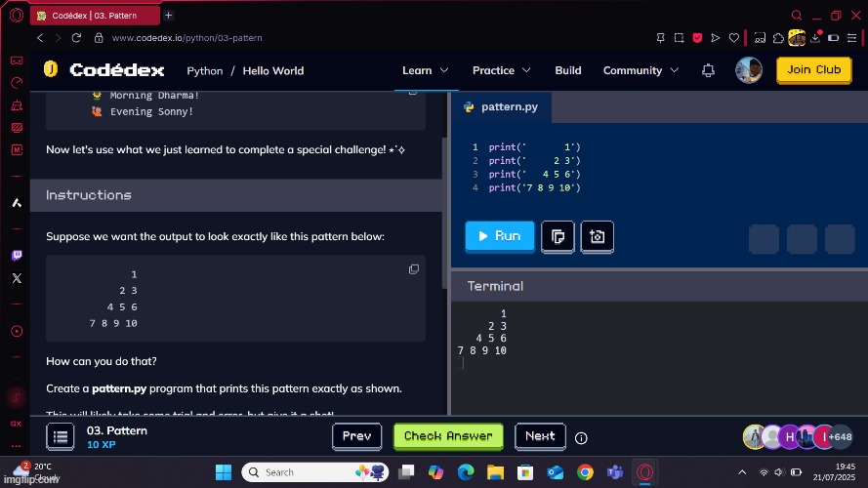Image resolution: width=868 pixels, height=488 pixels.
Task: Click the address bar URL
Action: pos(186,38)
